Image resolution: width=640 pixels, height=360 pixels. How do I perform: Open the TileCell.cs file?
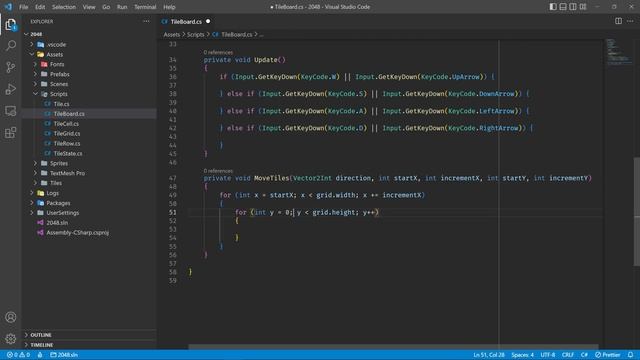89,124
